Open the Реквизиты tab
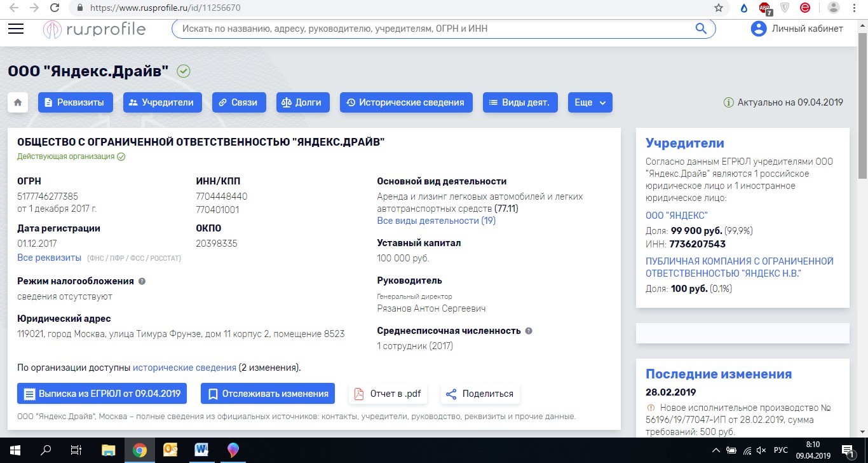868x463 pixels. pyautogui.click(x=76, y=102)
